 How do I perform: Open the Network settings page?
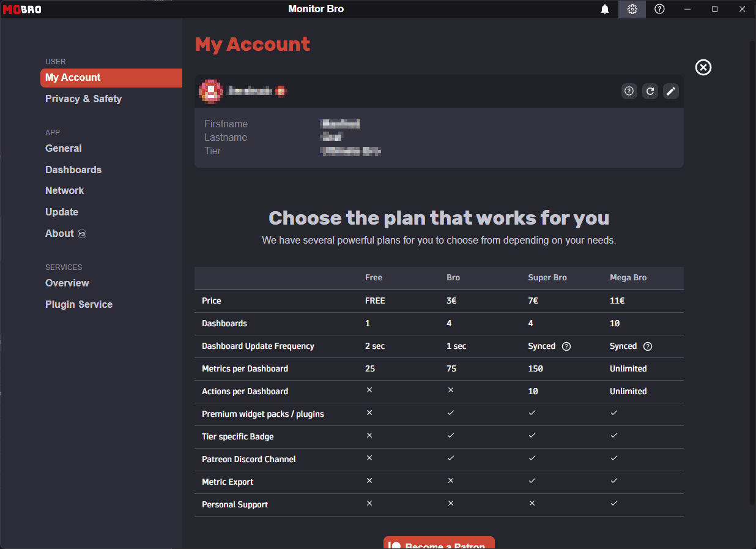point(64,190)
